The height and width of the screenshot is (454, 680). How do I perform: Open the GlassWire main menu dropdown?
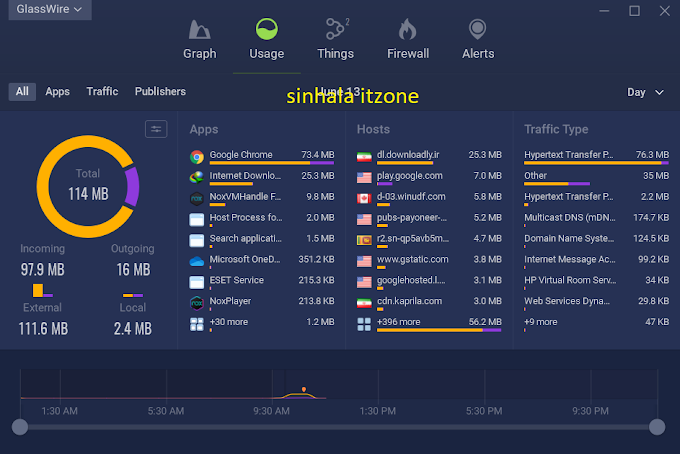(50, 10)
